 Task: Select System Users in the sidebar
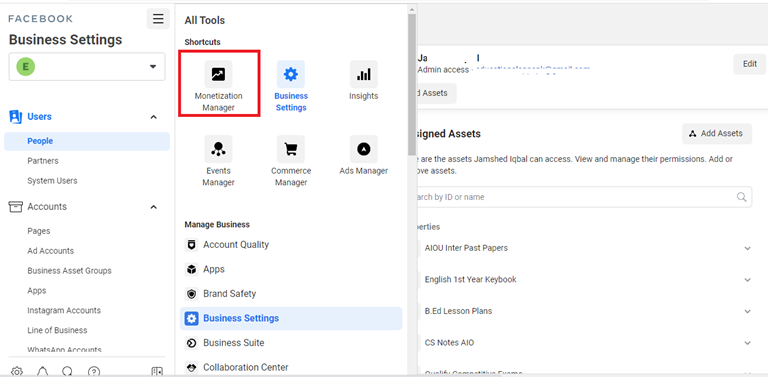point(52,181)
